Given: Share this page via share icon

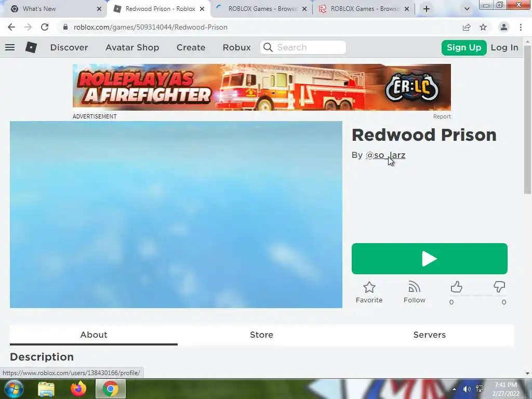Looking at the screenshot, I should (467, 27).
